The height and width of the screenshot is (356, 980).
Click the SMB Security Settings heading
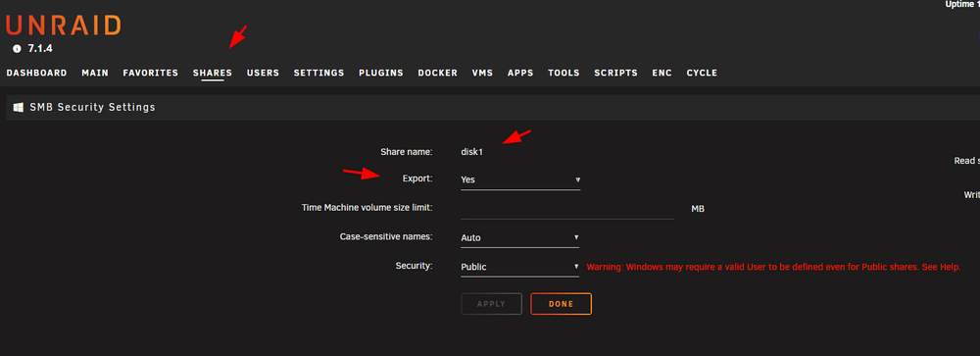pos(92,108)
